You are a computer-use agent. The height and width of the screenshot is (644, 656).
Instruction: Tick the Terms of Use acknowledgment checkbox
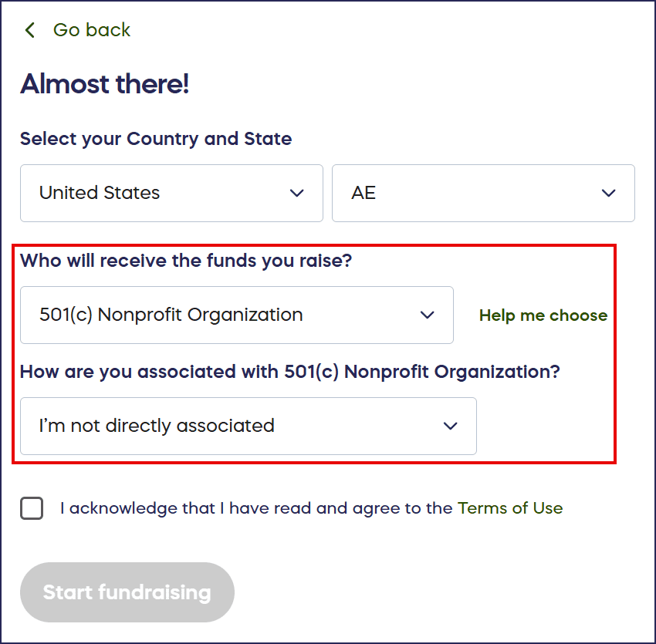[x=32, y=508]
